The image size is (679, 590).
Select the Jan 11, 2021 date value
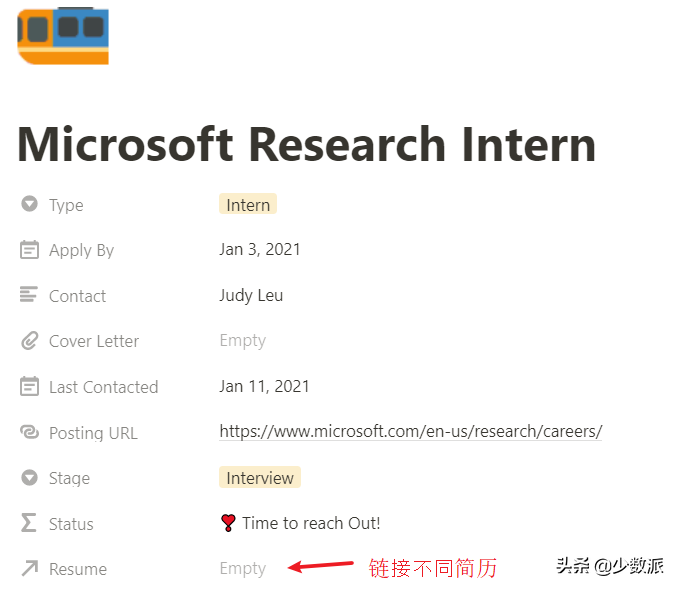pyautogui.click(x=264, y=386)
